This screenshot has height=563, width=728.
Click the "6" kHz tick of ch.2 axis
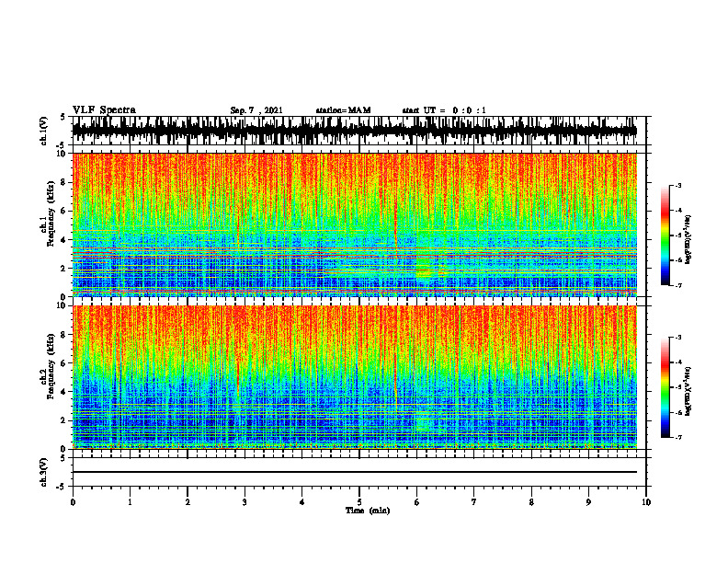point(64,363)
